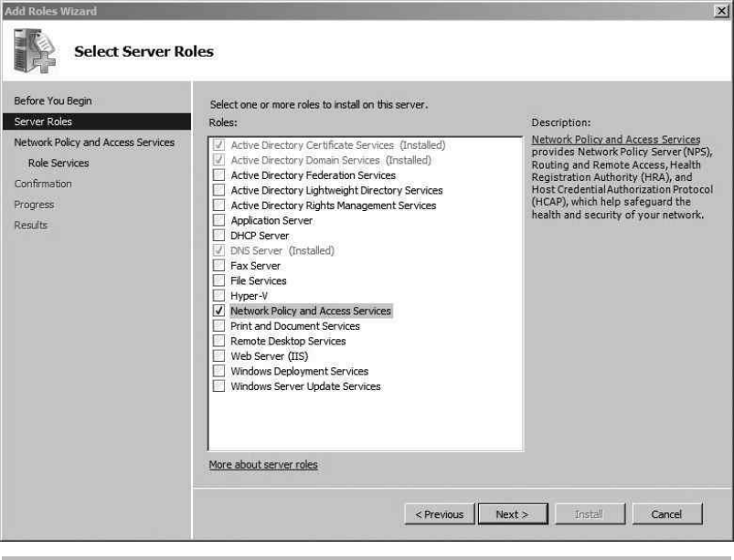Enable Web Server (IIS) role
This screenshot has width=734, height=560.
coord(218,355)
